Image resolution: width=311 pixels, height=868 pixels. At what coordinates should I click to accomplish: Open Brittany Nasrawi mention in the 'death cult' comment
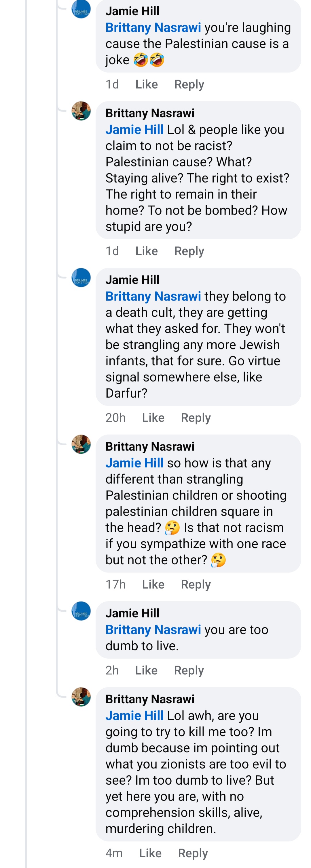tap(153, 296)
